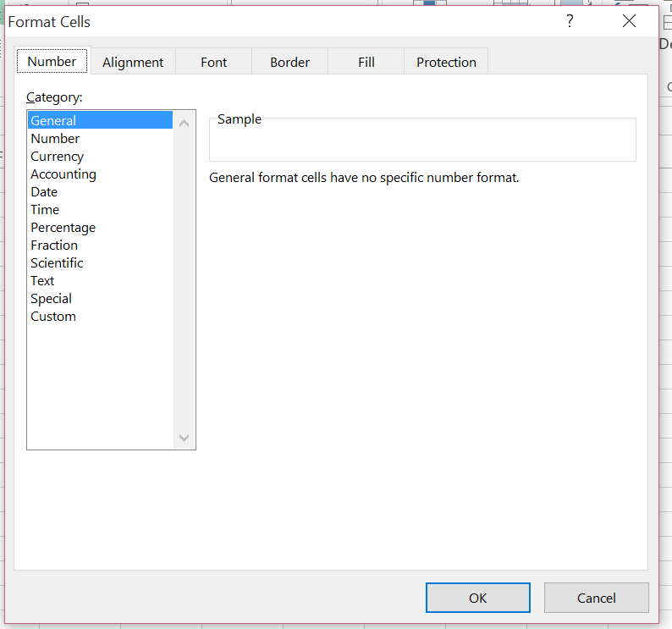Image resolution: width=672 pixels, height=629 pixels.
Task: Select the Scientific category
Action: coord(100,262)
